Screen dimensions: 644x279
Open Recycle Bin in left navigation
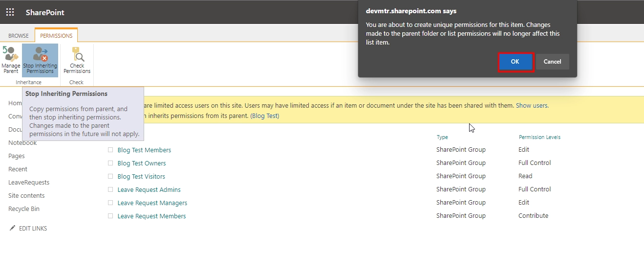tap(24, 209)
